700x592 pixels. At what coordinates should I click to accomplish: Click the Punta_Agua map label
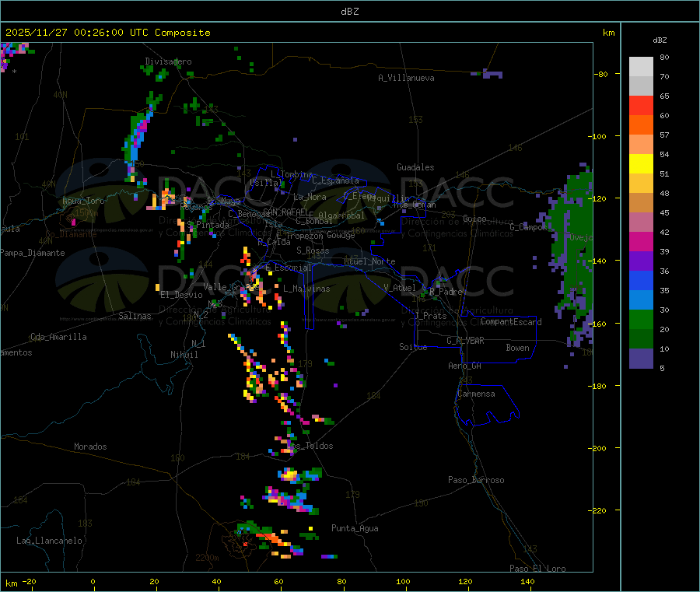click(x=355, y=528)
